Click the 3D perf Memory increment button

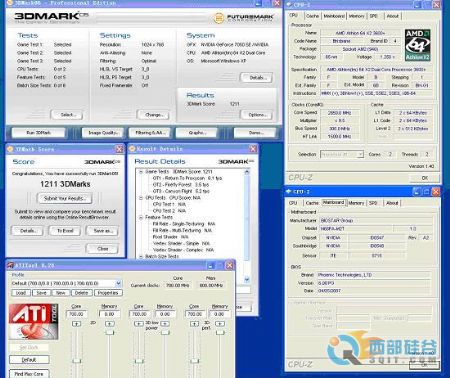pos(220,324)
